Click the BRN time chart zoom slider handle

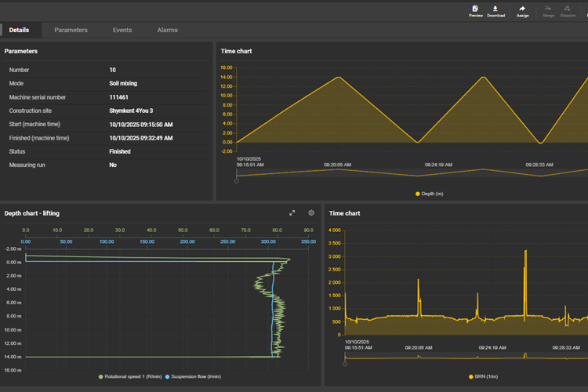coord(345,363)
